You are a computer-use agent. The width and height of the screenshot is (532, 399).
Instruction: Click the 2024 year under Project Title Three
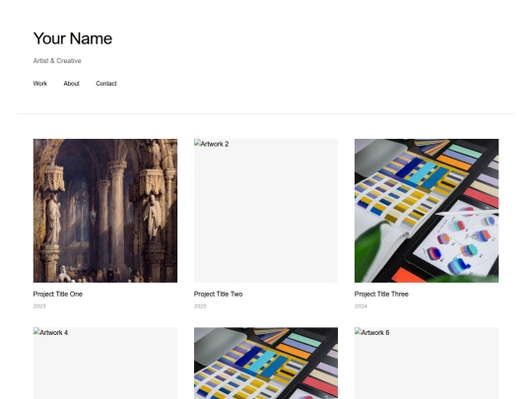361,306
